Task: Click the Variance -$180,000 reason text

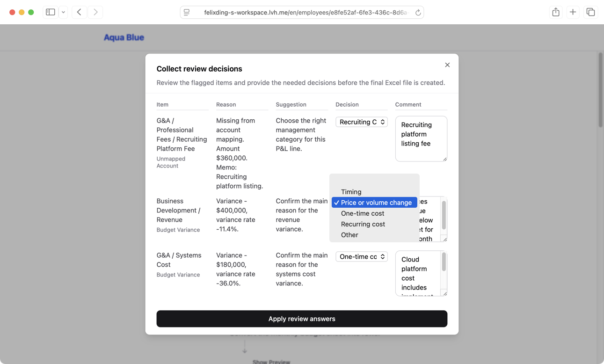Action: (236, 269)
